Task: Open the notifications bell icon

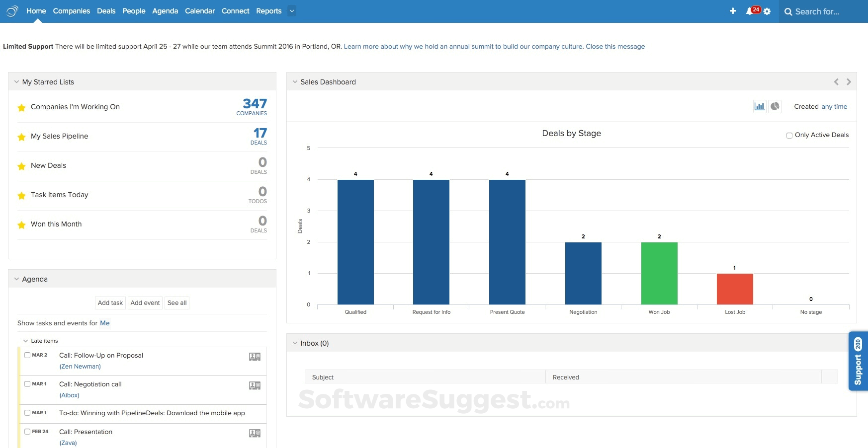Action: tap(749, 11)
